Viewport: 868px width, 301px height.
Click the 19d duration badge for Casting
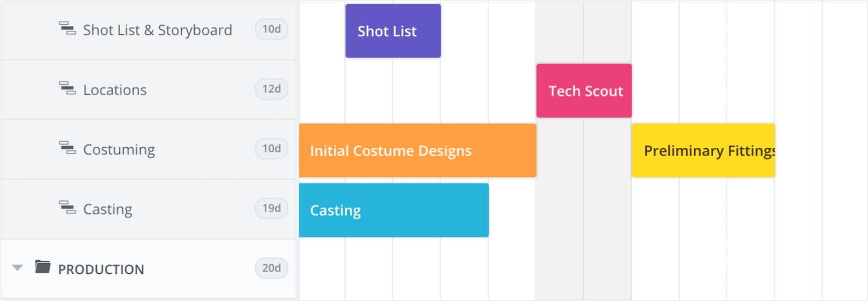point(272,208)
